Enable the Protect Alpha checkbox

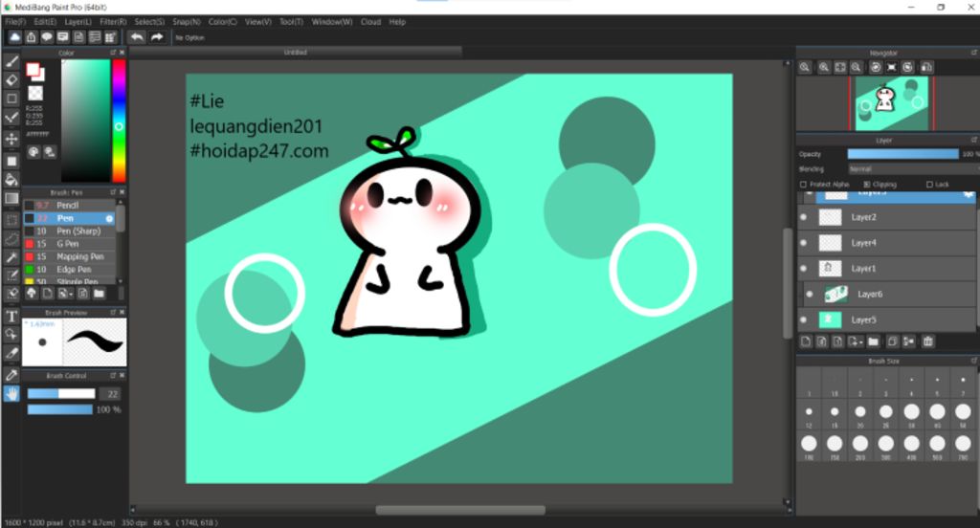coord(803,185)
